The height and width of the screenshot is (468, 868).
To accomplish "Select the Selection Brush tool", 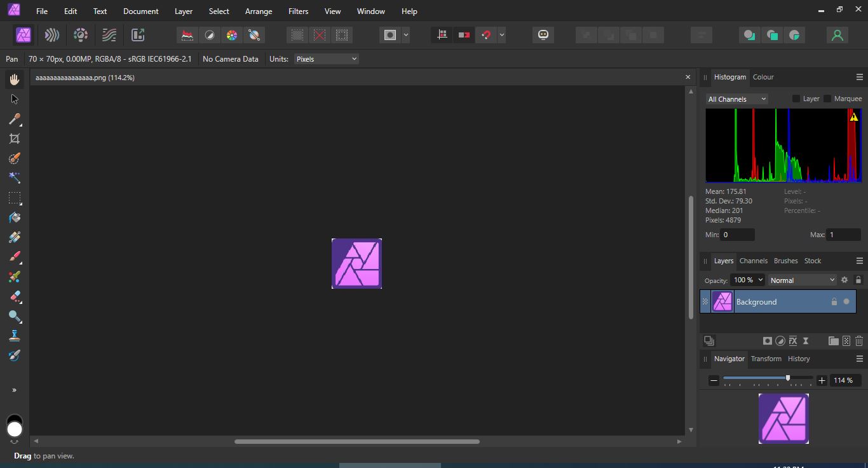I will tap(15, 158).
